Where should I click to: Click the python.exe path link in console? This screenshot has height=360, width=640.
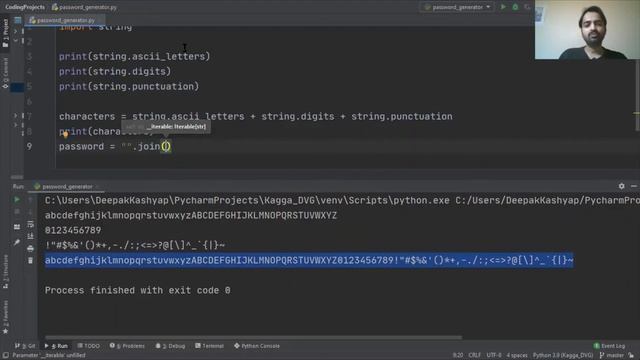247,200
